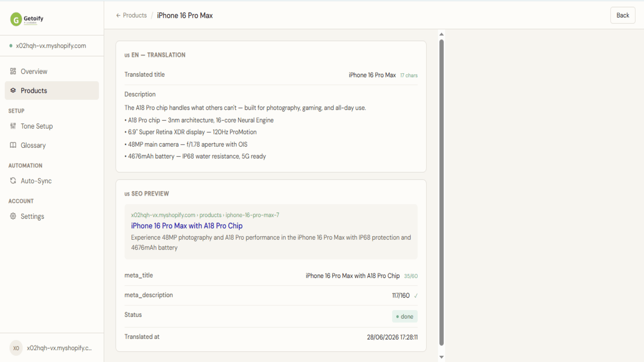Click the Back button

point(623,15)
